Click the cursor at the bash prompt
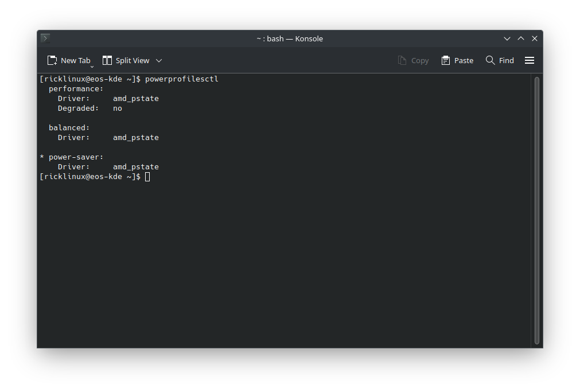This screenshot has width=580, height=392. 147,177
